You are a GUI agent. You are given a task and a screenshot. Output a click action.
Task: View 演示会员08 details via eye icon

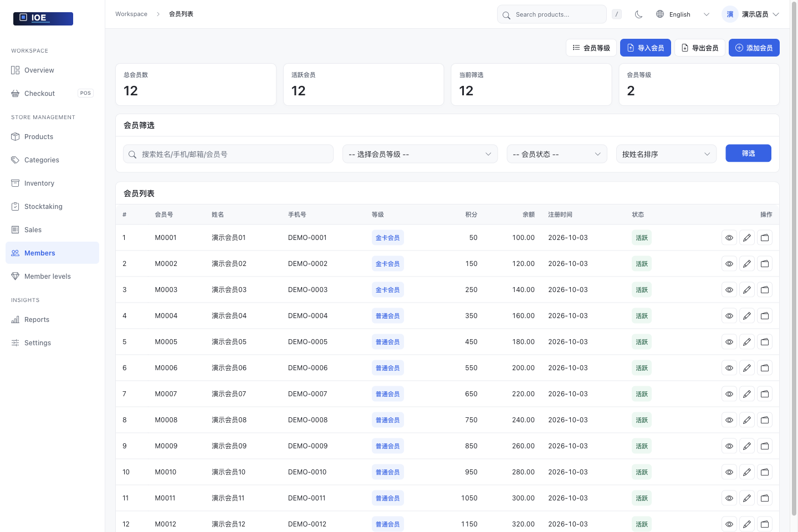click(x=729, y=420)
